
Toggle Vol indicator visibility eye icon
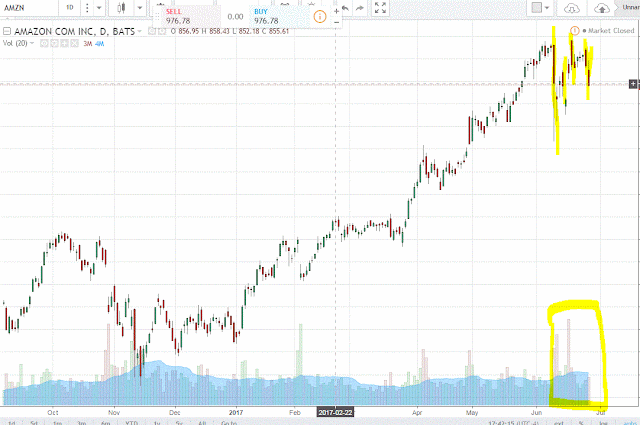[x=44, y=43]
